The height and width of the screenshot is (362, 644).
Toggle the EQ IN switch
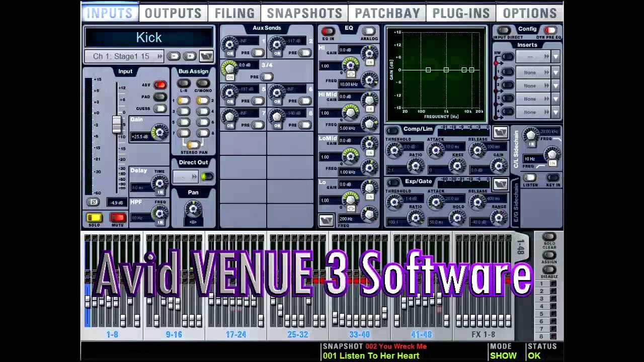pyautogui.click(x=328, y=32)
